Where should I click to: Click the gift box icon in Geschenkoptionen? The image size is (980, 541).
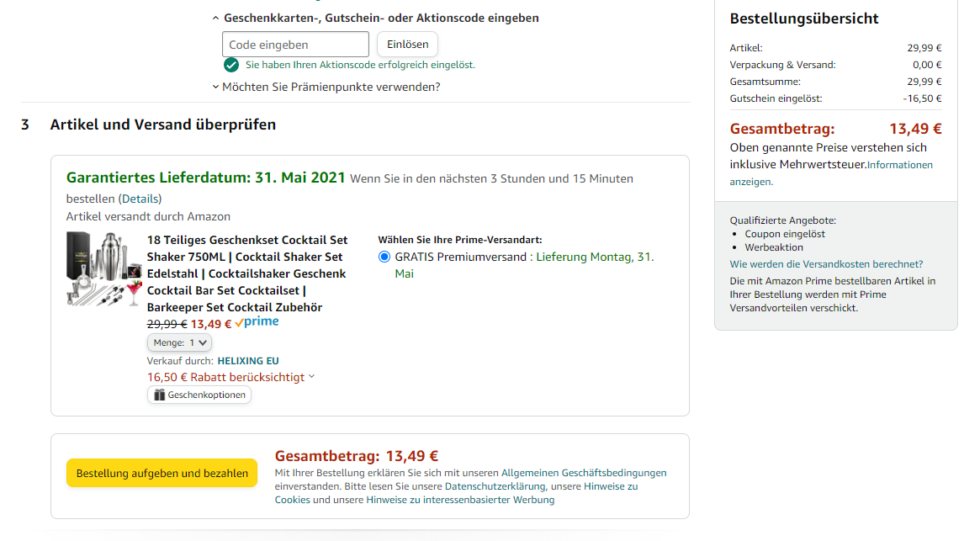pyautogui.click(x=159, y=395)
